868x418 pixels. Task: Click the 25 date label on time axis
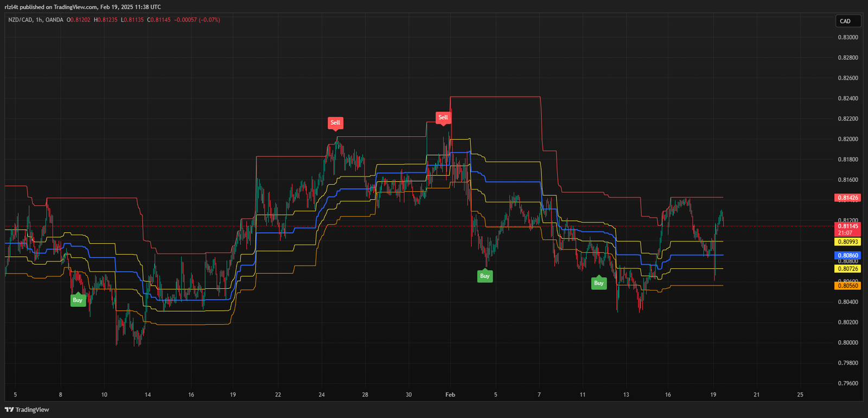pyautogui.click(x=800, y=395)
